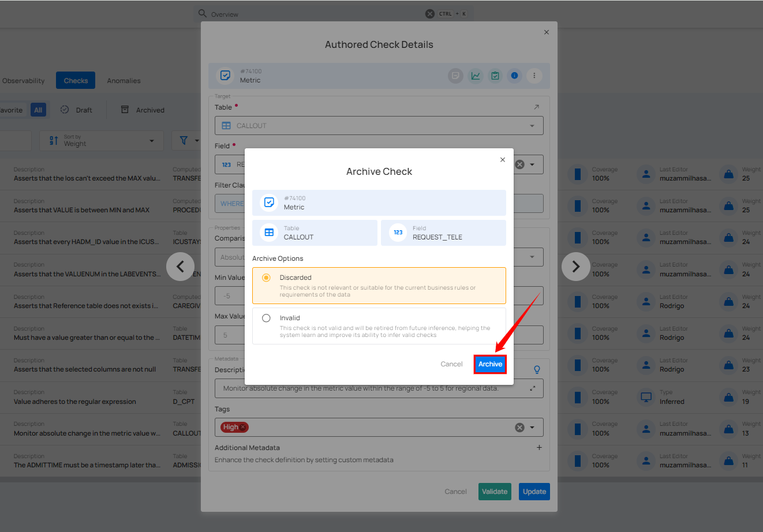Screen dimensions: 763x532
Task: Click weight icon for weight 11 row
Action: [729, 460]
